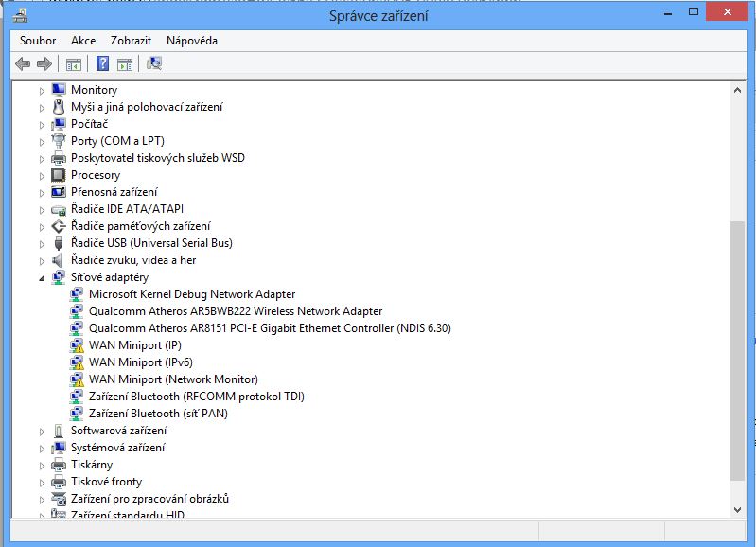Select Zařízení Bluetooth (RFCOMM protokol TDI)
Viewport: 756px width, 547px height.
click(x=196, y=397)
